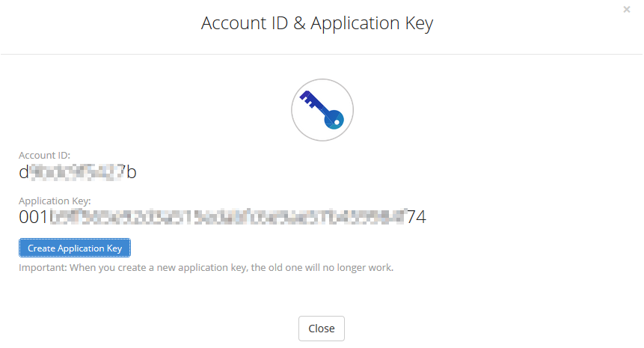Click the blurred middle of the Account ID
Screen dimensions: 644x348
[x=76, y=172]
